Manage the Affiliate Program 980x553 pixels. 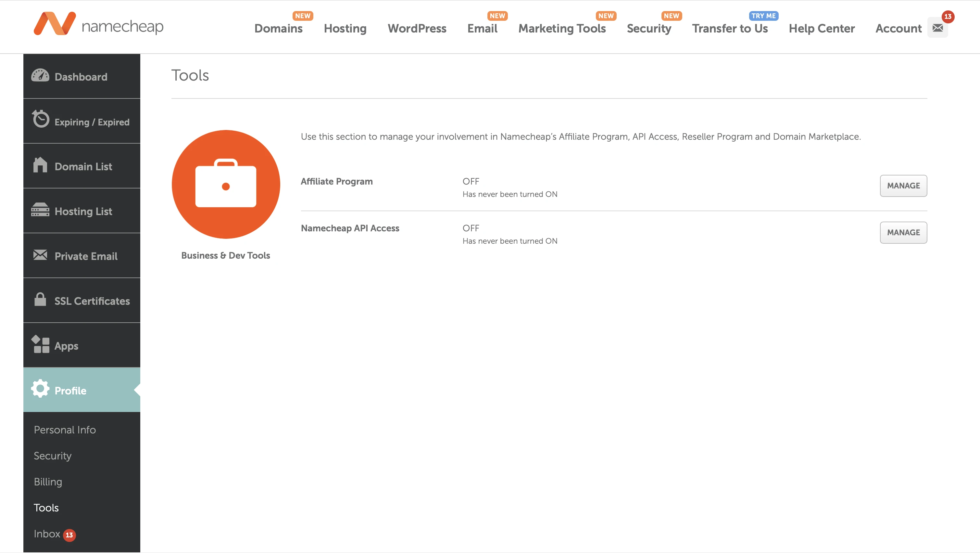pos(904,186)
